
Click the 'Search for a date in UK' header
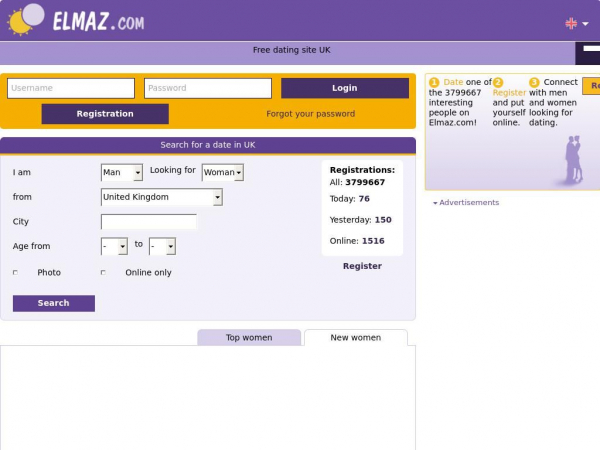[x=208, y=145]
